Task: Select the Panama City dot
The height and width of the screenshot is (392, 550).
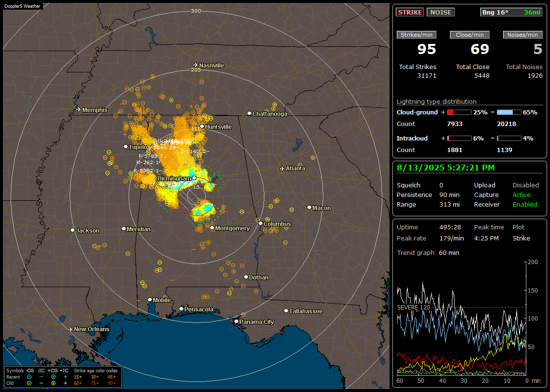Action: tap(236, 321)
